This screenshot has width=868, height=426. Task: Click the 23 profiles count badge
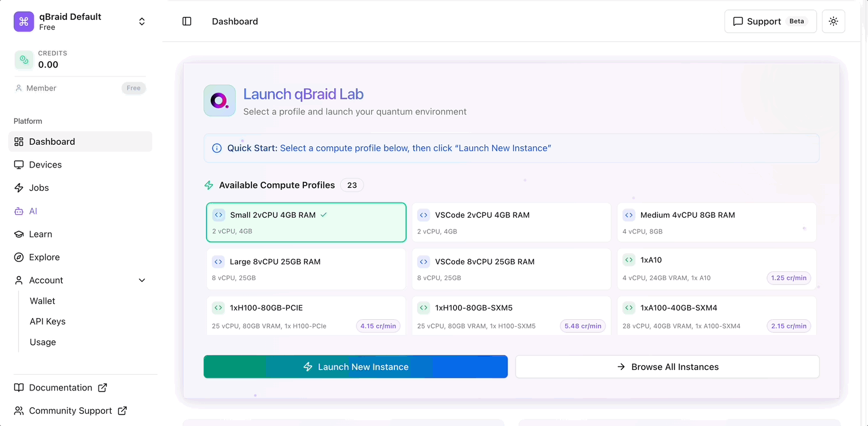[x=352, y=185]
